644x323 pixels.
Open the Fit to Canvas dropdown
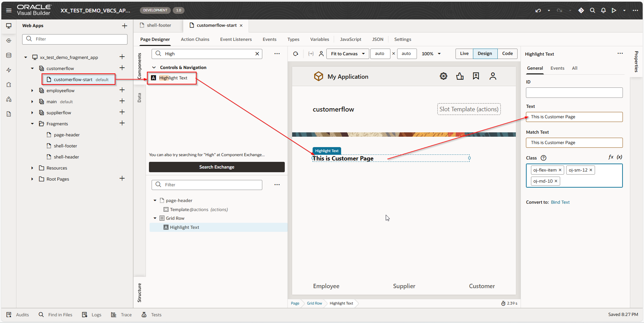[347, 54]
